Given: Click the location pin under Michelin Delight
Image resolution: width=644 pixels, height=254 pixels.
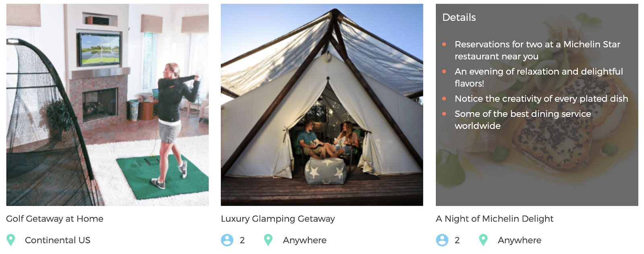Looking at the screenshot, I should point(483,240).
